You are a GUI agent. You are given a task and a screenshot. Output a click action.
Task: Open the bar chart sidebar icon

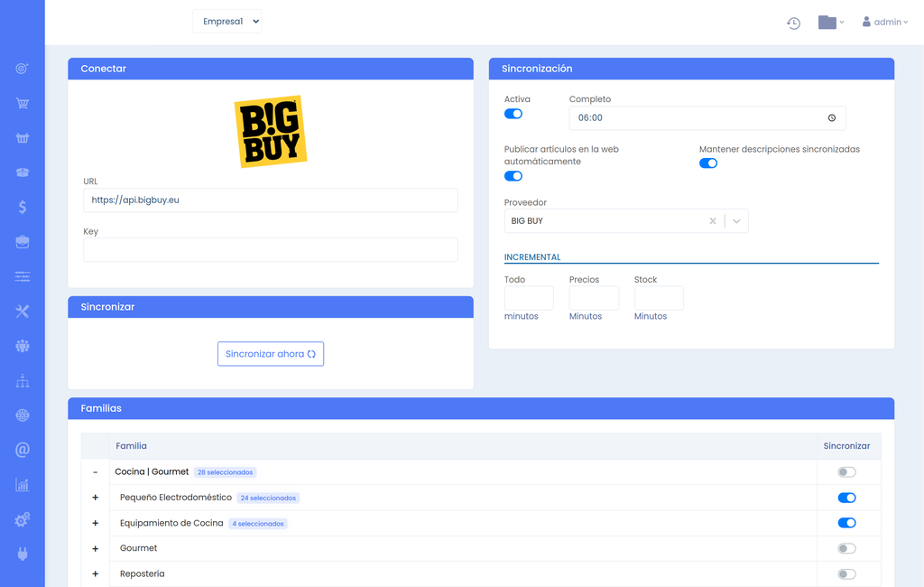(22, 485)
